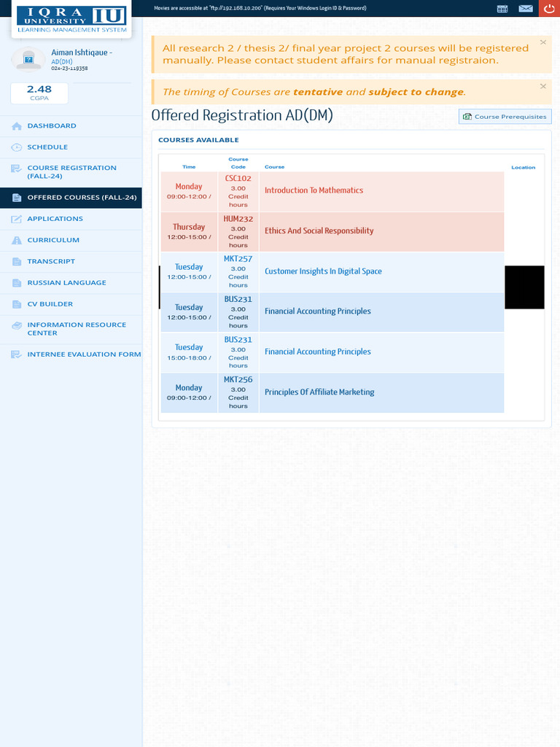Click course code CSC102
The height and width of the screenshot is (747, 560).
click(238, 179)
